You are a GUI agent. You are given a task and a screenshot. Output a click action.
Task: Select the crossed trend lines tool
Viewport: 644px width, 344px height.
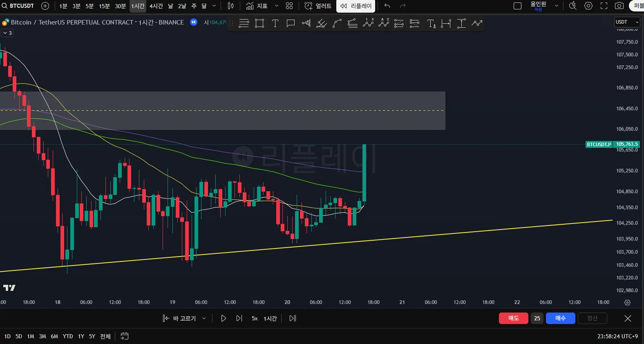point(322,23)
